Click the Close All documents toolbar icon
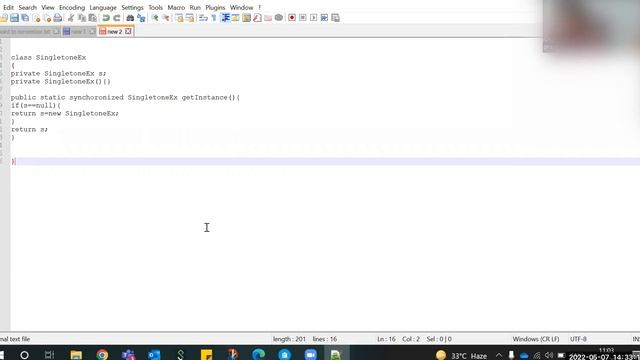Image resolution: width=640 pixels, height=360 pixels. [47, 18]
